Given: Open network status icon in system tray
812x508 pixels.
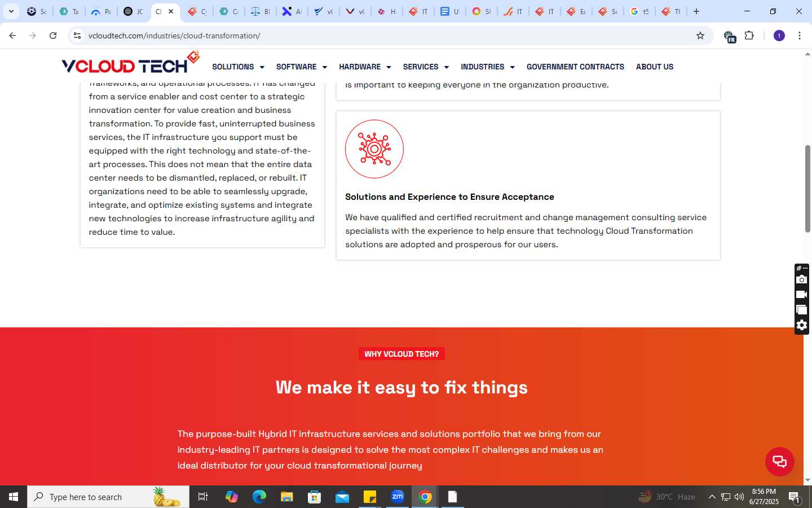Looking at the screenshot, I should tap(726, 497).
